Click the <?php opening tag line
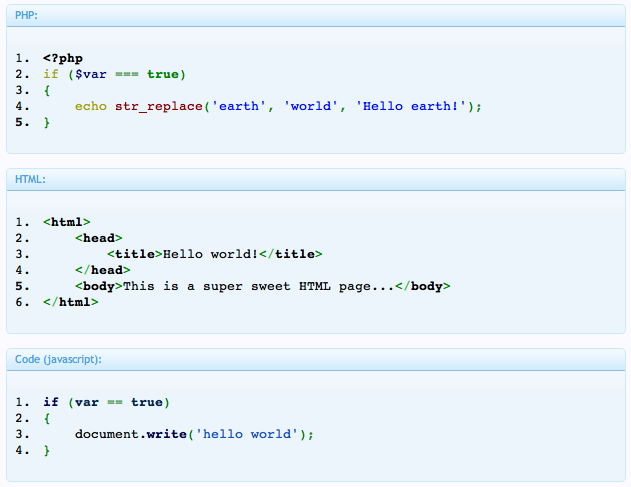This screenshot has width=631, height=487. tap(63, 58)
